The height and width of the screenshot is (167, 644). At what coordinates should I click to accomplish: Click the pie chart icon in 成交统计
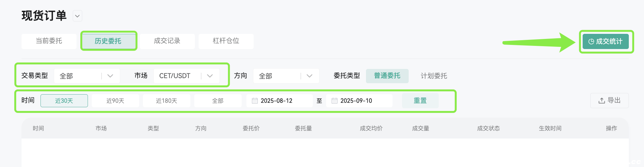(x=591, y=42)
